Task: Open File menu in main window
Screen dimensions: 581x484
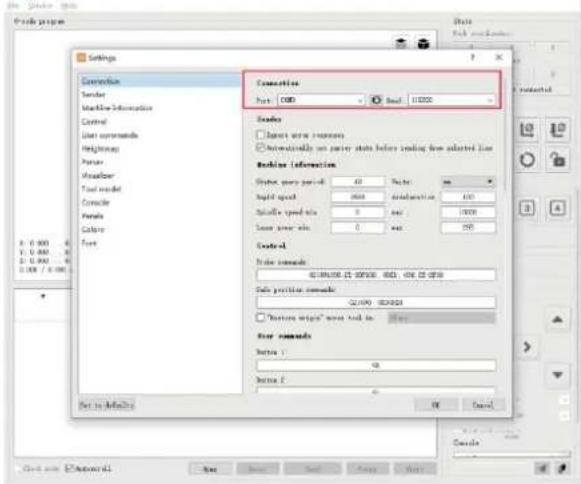Action: pos(13,5)
